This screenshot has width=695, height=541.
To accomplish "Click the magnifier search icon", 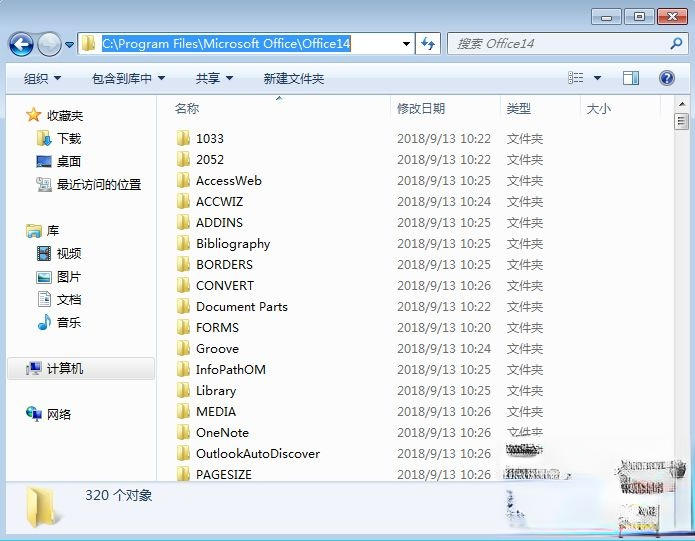I will [676, 43].
